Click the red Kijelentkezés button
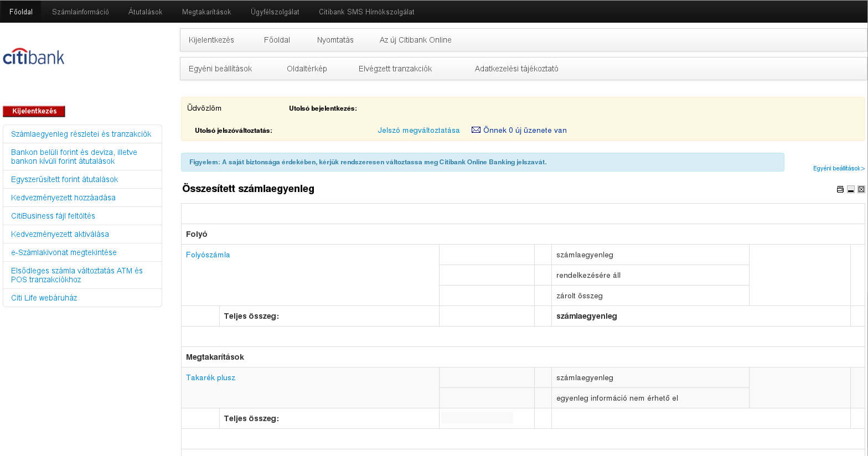This screenshot has height=456, width=868. (34, 111)
